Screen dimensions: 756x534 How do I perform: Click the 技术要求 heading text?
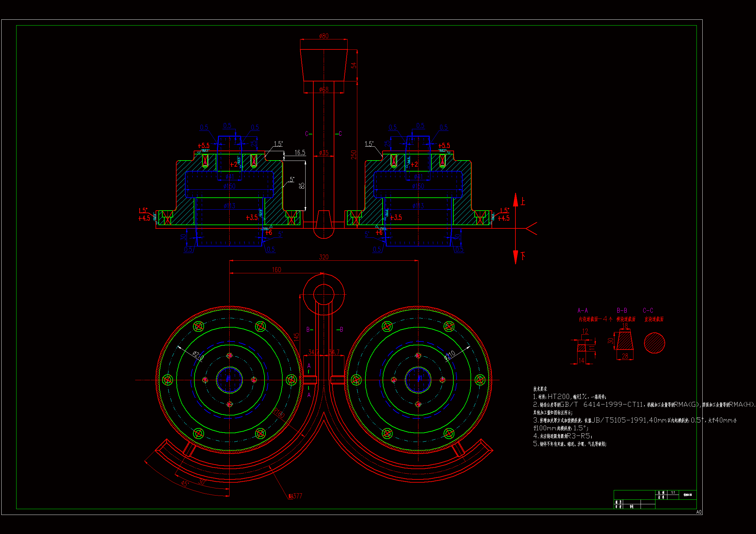click(540, 389)
